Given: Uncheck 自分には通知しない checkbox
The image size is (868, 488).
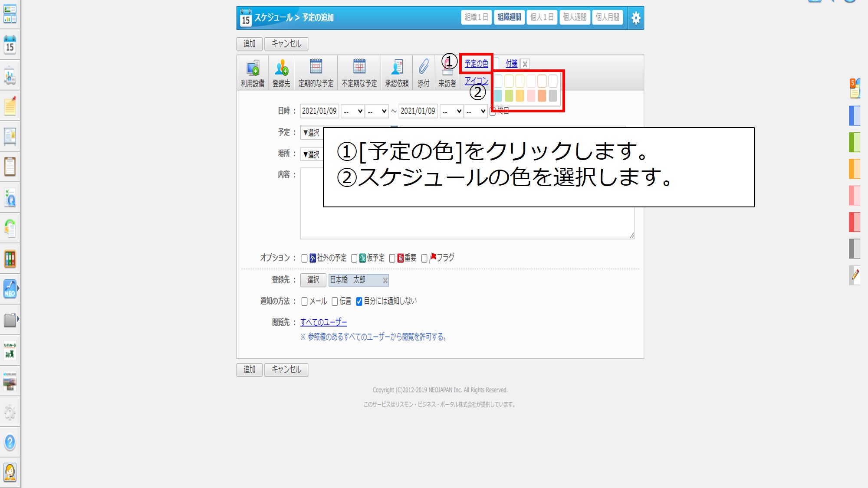Looking at the screenshot, I should click(x=359, y=301).
